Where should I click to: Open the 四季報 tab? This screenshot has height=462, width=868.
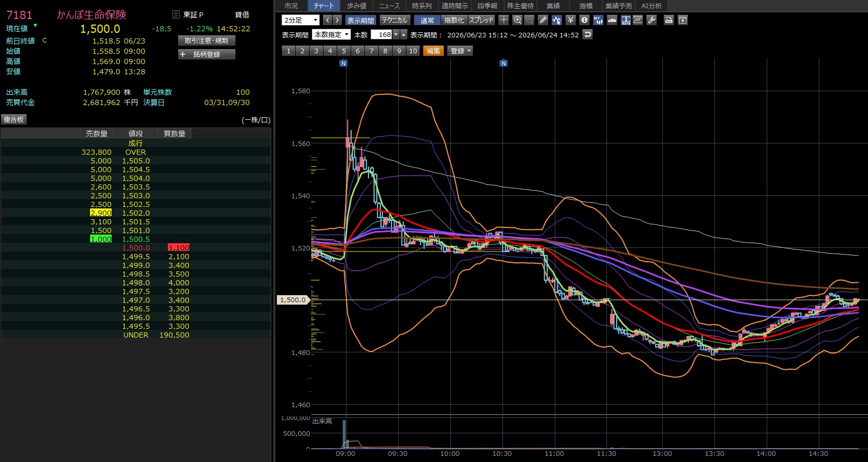(487, 6)
